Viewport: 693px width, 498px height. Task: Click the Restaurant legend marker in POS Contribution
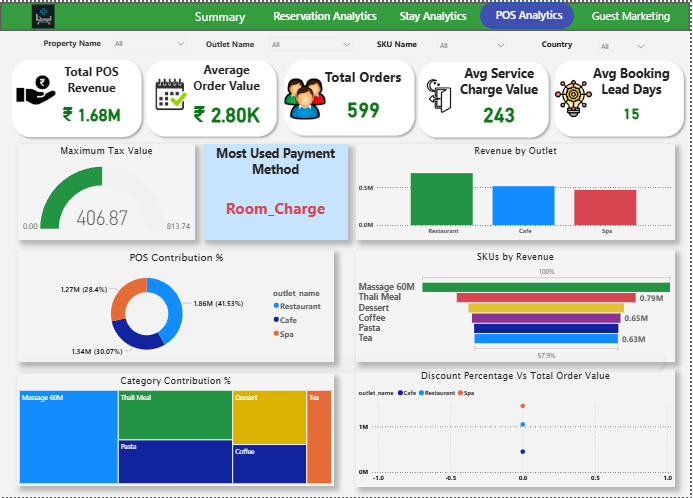pos(276,306)
